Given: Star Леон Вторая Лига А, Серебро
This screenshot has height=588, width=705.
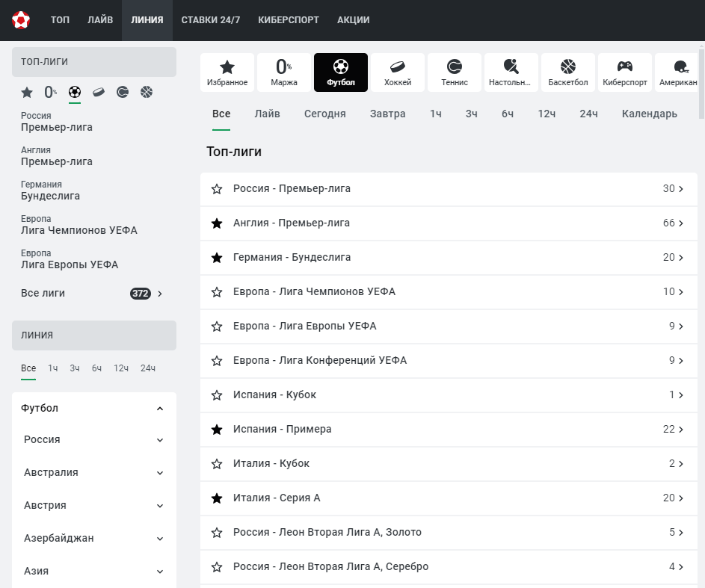Looking at the screenshot, I should [x=217, y=567].
